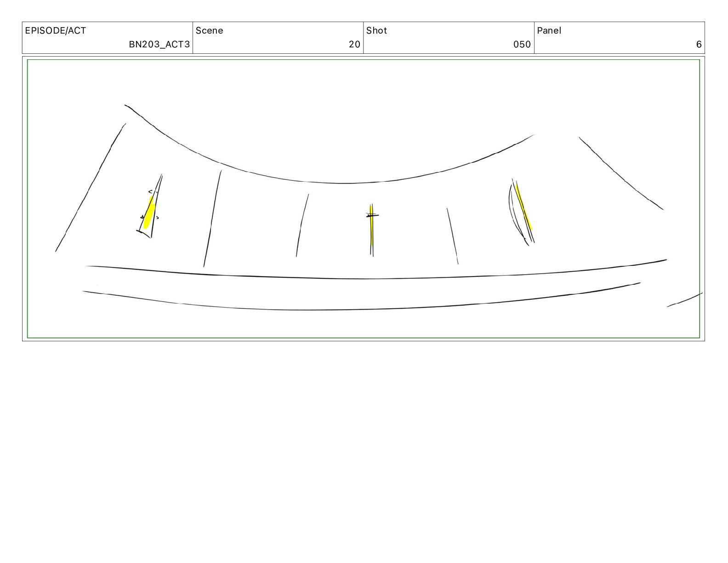This screenshot has width=728, height=563.
Task: Select the scene number 20
Action: point(354,45)
